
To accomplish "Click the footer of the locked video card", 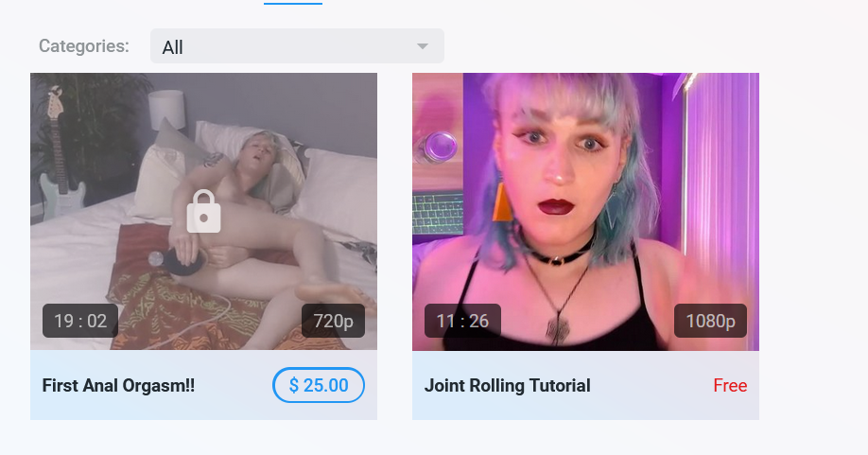I will pyautogui.click(x=203, y=385).
